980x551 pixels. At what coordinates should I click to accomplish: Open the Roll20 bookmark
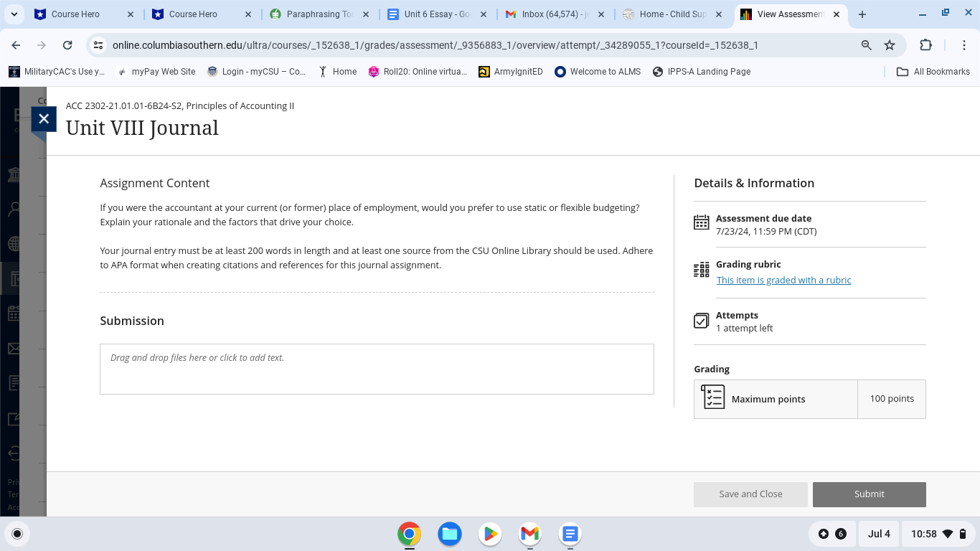coord(417,72)
